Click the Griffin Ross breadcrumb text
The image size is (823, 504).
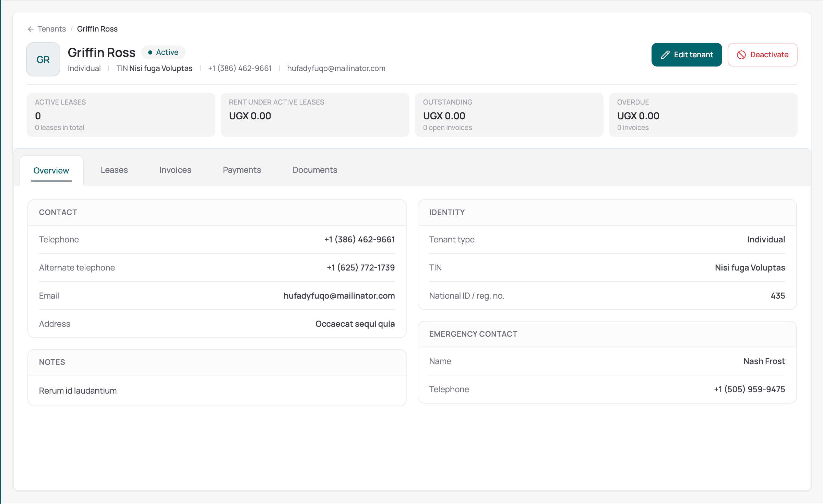[97, 29]
